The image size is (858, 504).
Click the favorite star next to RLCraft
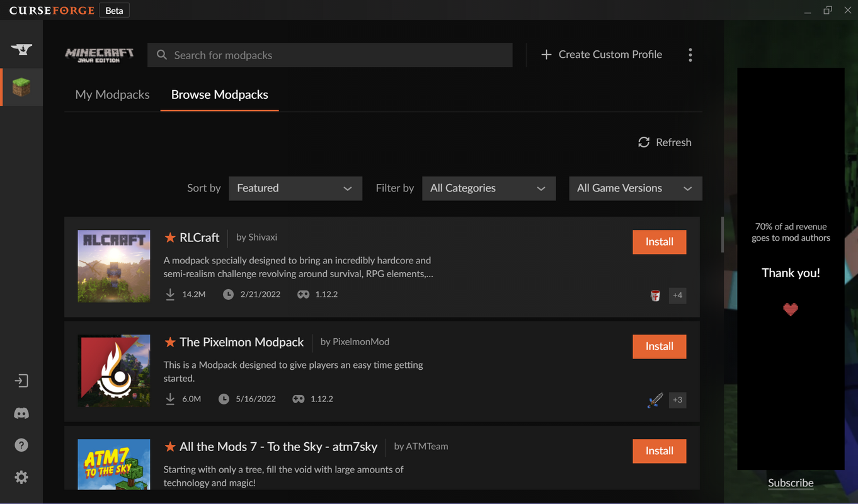169,238
